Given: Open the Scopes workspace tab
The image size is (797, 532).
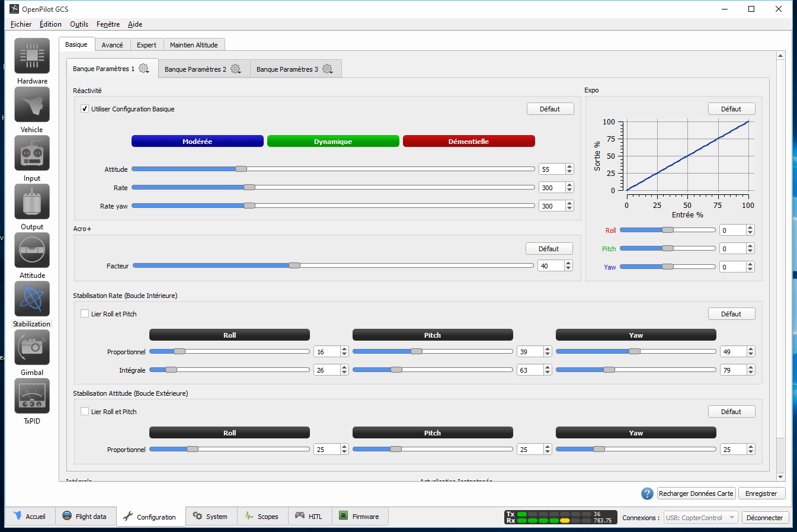Looking at the screenshot, I should (x=263, y=517).
